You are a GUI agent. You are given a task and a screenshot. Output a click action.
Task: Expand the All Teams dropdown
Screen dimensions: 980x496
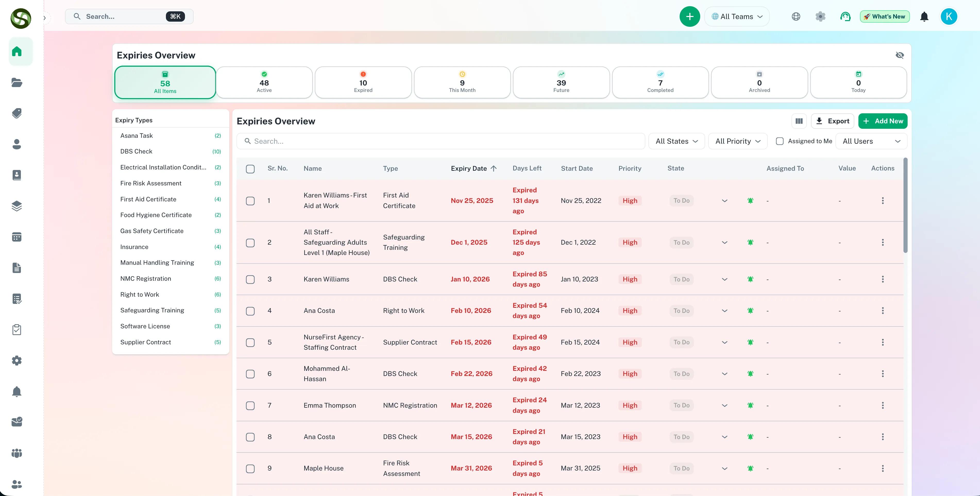tap(737, 16)
